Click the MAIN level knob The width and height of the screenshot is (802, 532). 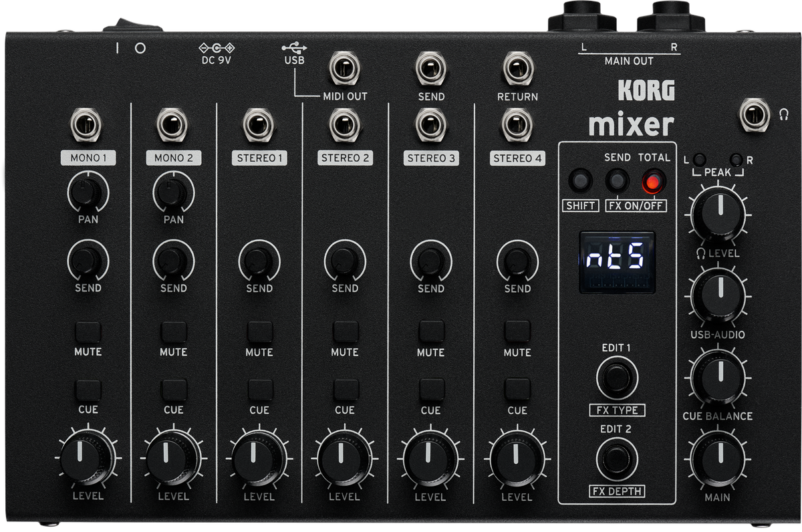tap(719, 459)
